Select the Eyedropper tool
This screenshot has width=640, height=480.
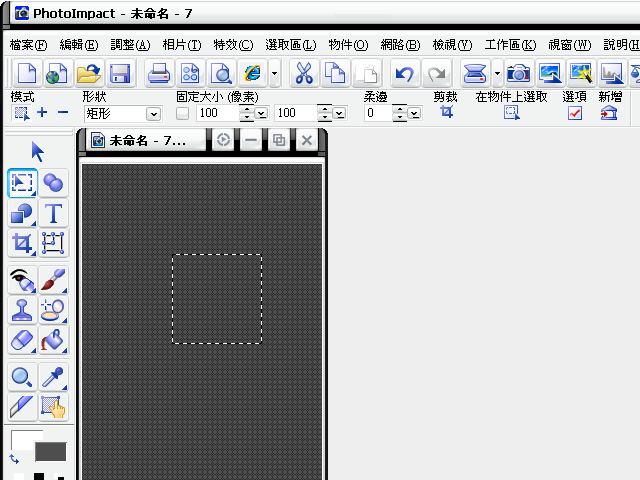(x=53, y=377)
